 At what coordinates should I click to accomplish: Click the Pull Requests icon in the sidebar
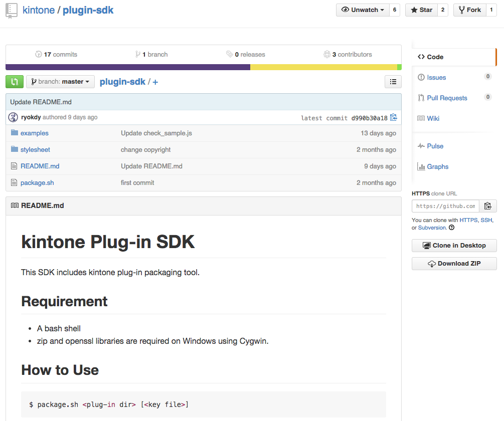click(x=421, y=98)
